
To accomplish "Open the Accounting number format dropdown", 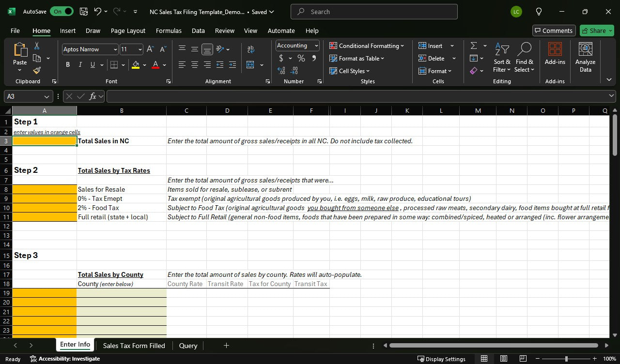I will pyautogui.click(x=316, y=45).
